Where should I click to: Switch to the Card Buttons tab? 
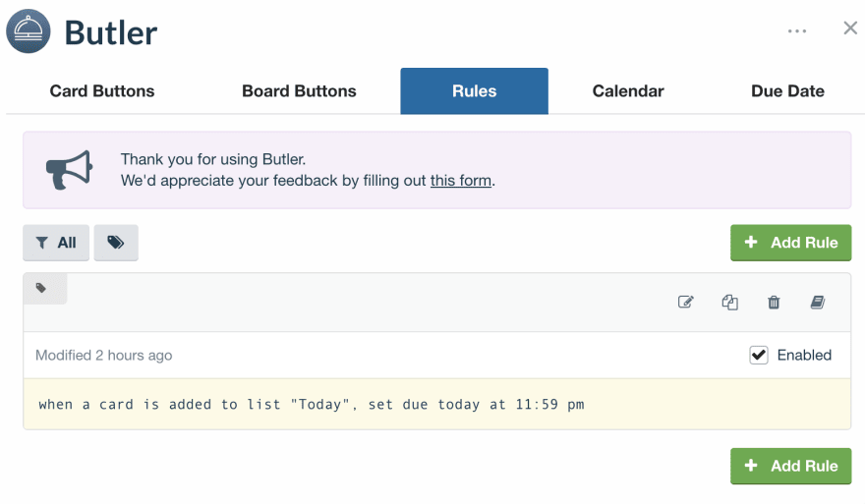tap(102, 91)
